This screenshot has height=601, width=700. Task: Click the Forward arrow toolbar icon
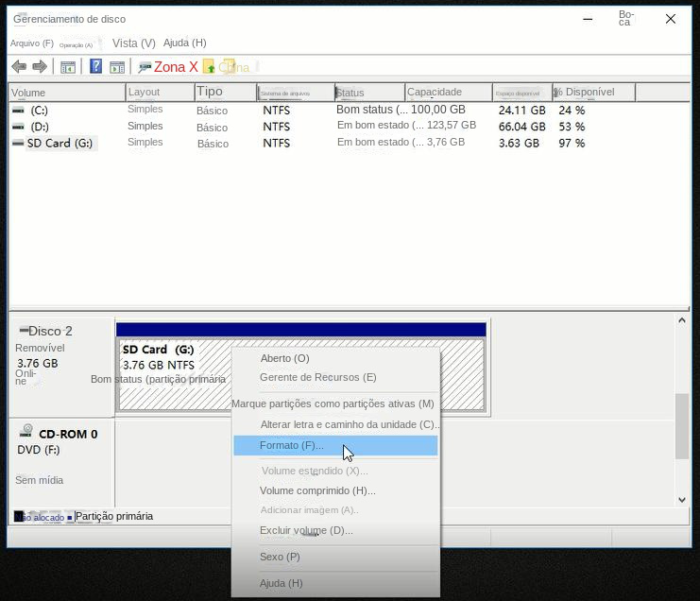coord(40,67)
